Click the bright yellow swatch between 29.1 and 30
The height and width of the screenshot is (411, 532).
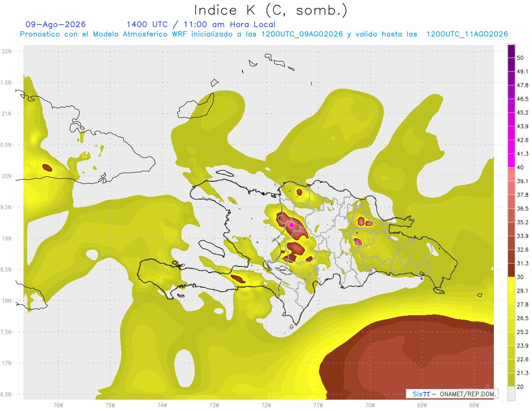tap(511, 284)
